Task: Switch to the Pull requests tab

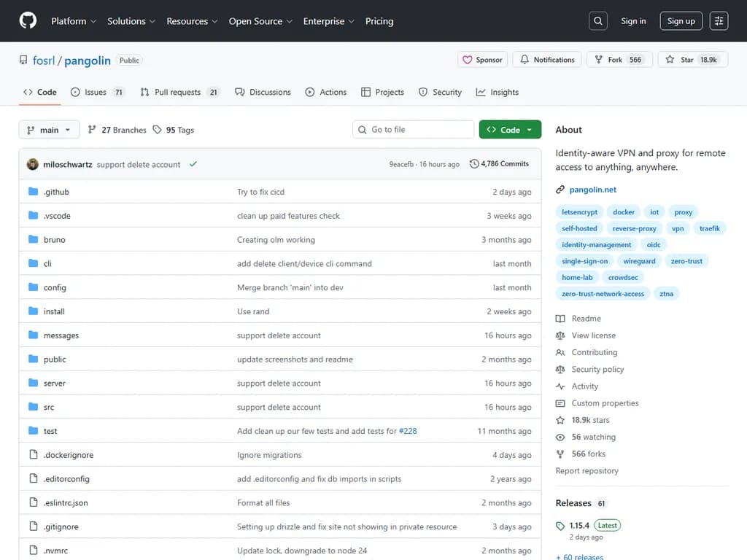Action: point(179,92)
